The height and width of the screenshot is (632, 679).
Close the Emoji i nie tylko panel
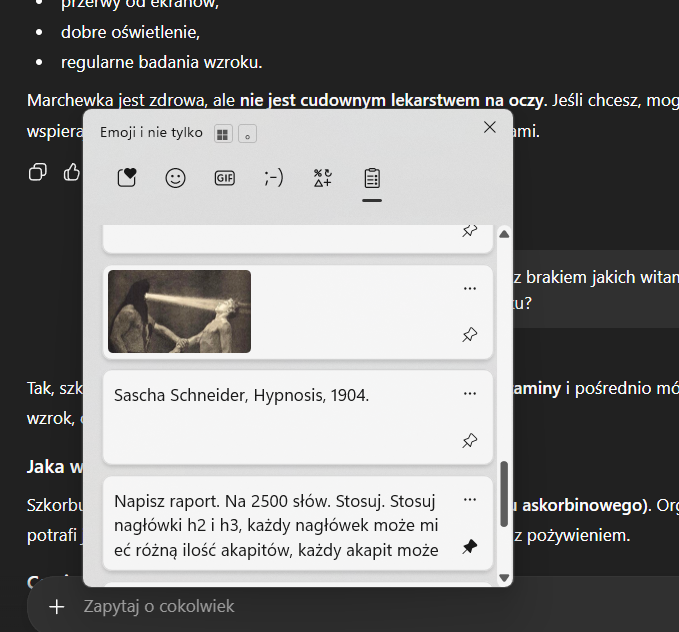click(x=489, y=127)
